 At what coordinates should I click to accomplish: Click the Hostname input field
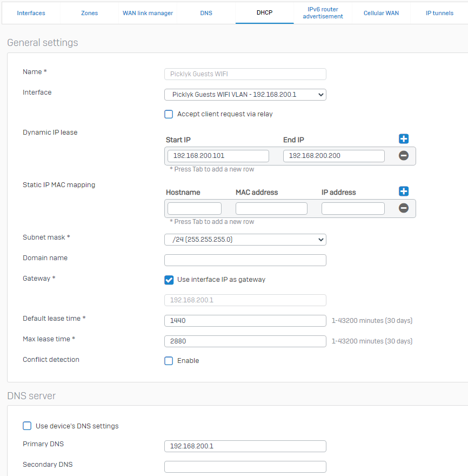tap(195, 209)
